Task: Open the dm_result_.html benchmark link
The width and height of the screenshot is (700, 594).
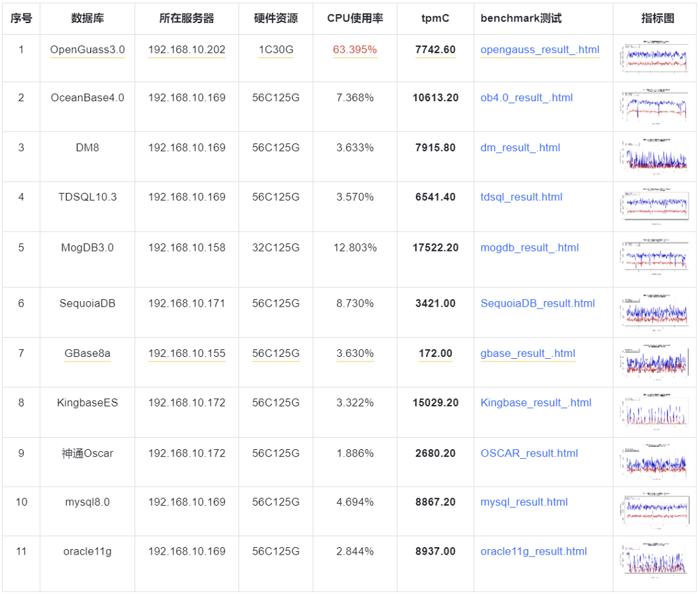Action: [x=520, y=147]
